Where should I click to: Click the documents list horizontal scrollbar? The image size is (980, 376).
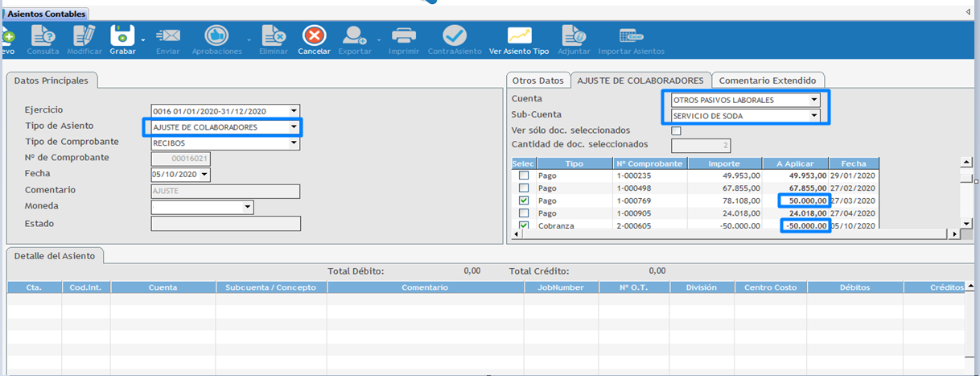724,234
